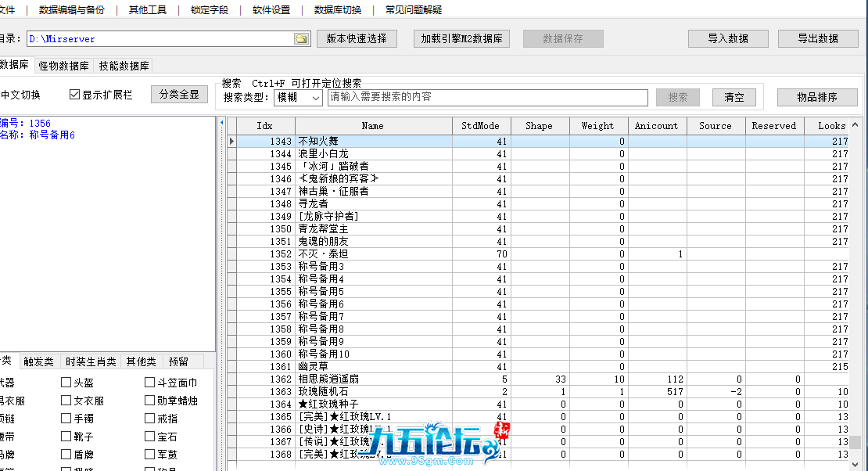Click the row indicator arrow for item 1343
This screenshot has width=868, height=471.
click(x=231, y=142)
